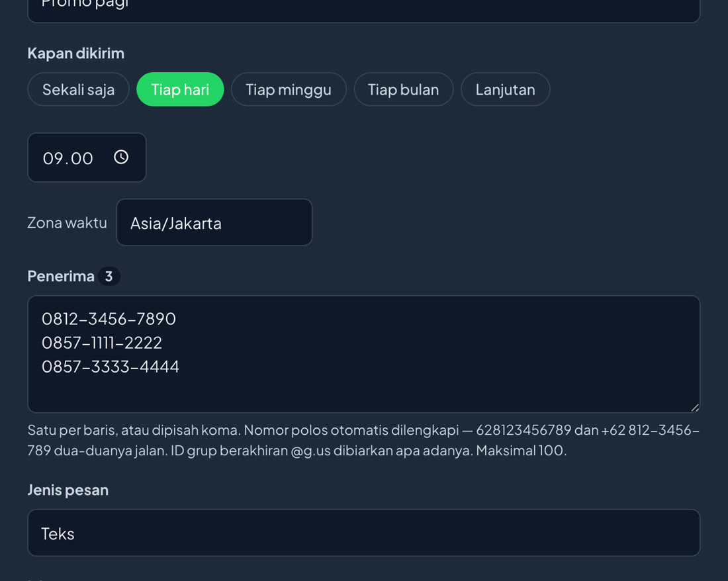
Task: Click the "Penerima" label
Action: pyautogui.click(x=61, y=276)
